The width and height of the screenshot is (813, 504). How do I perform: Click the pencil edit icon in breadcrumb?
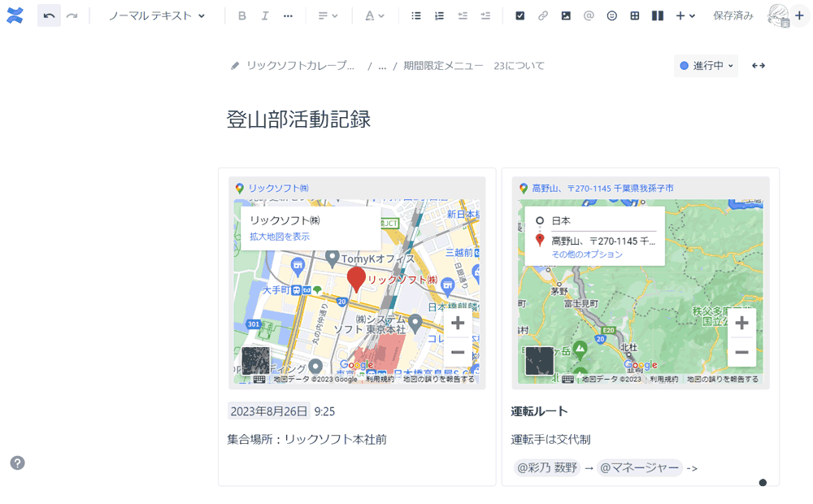tap(235, 66)
